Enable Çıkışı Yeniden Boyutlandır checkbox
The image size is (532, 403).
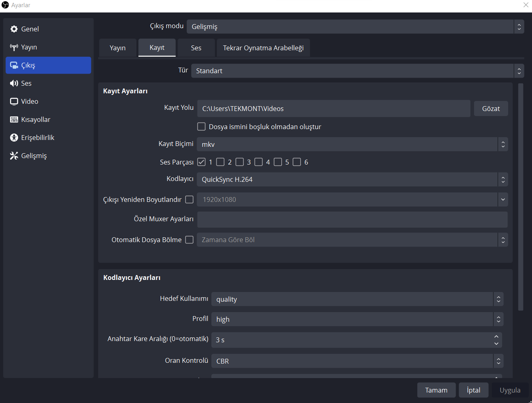coord(190,199)
